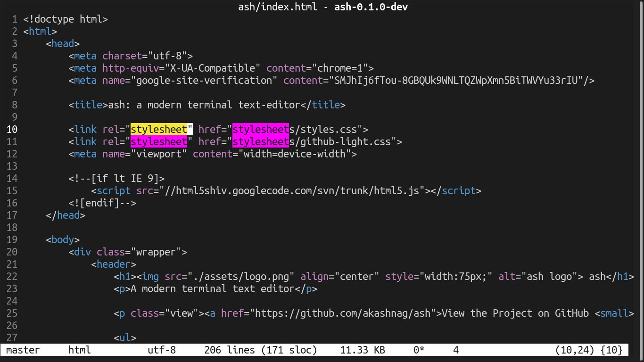Click the master branch indicator in status bar

(x=23, y=350)
